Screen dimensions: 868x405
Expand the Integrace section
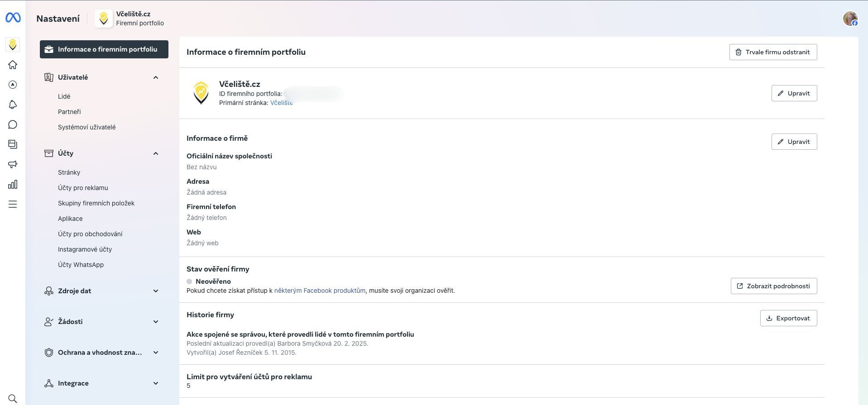155,383
